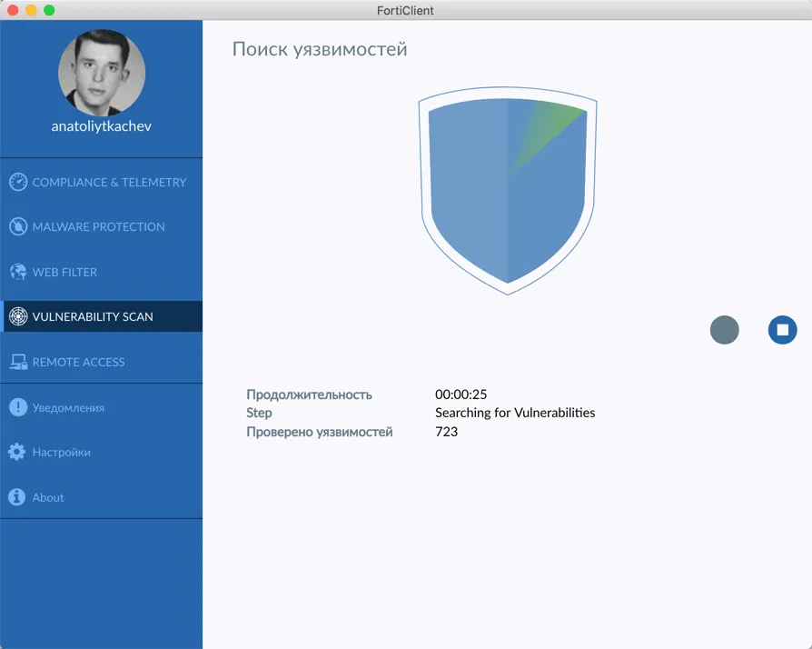Click the green zoom window button
The height and width of the screenshot is (649, 812).
[49, 10]
